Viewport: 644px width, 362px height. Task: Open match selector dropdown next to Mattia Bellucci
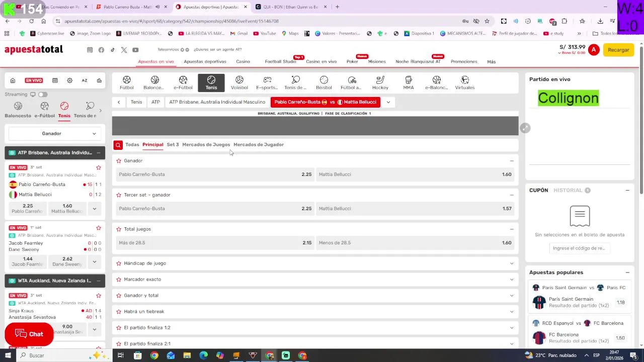click(x=388, y=102)
